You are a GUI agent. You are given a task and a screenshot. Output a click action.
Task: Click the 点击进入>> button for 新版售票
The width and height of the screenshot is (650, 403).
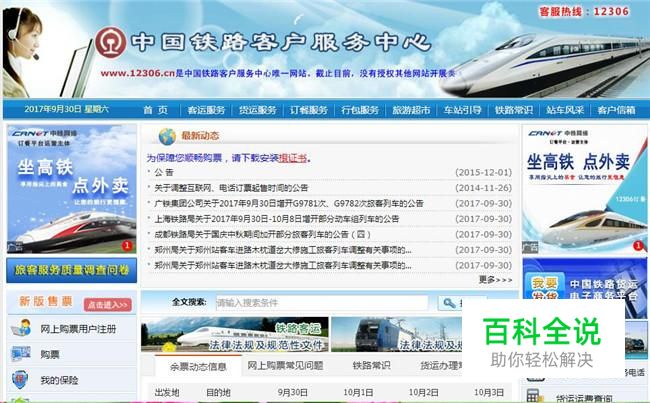(x=108, y=305)
